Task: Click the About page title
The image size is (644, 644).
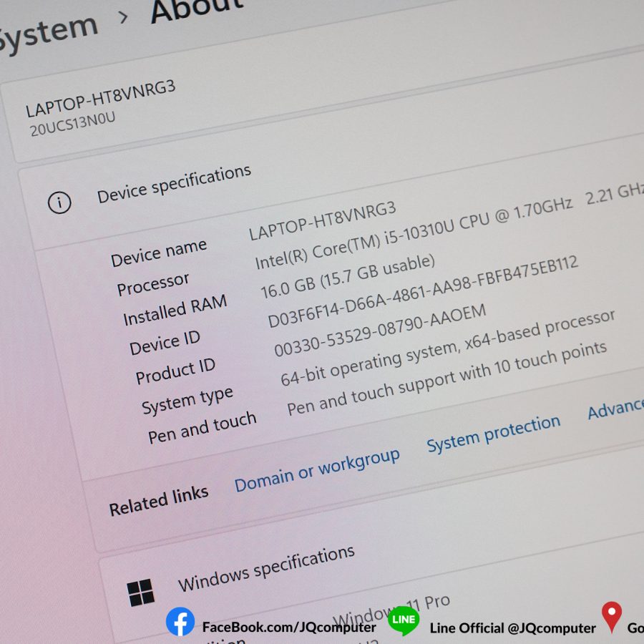Action: click(x=197, y=10)
